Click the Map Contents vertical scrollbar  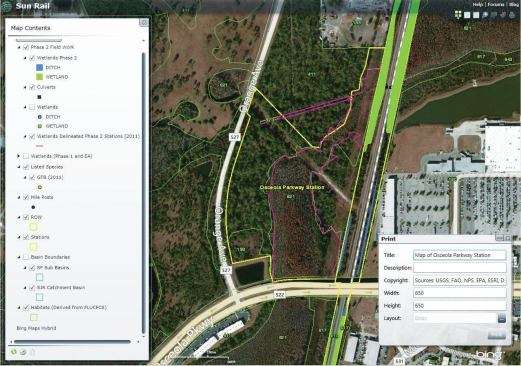point(144,193)
